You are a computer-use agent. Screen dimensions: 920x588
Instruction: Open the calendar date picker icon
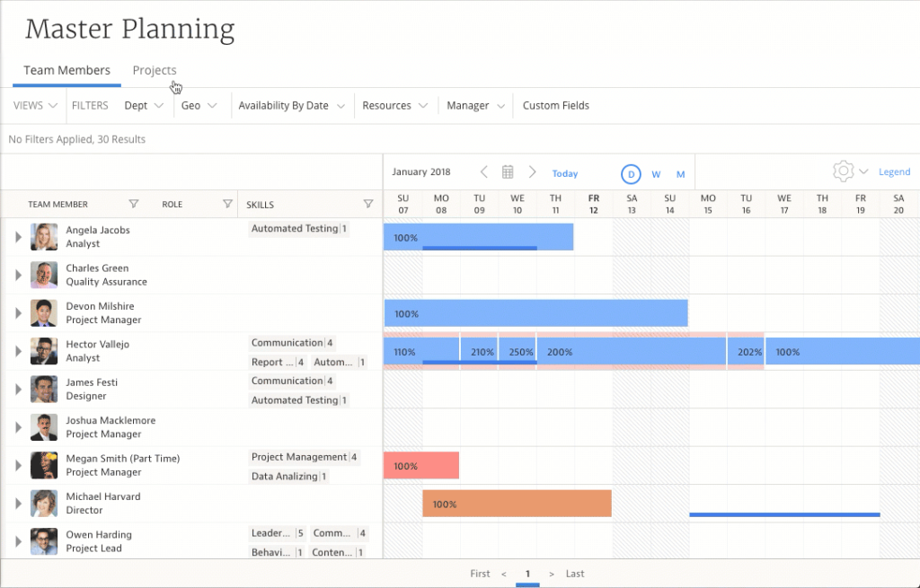(508, 172)
